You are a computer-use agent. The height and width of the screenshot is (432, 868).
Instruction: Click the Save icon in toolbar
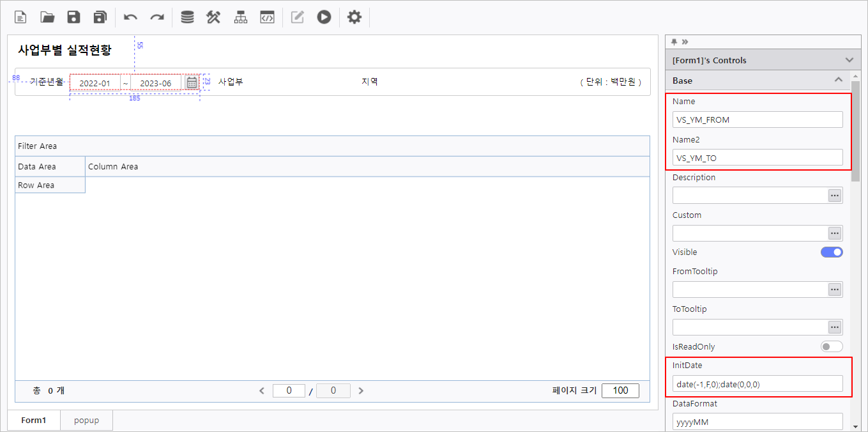point(73,17)
